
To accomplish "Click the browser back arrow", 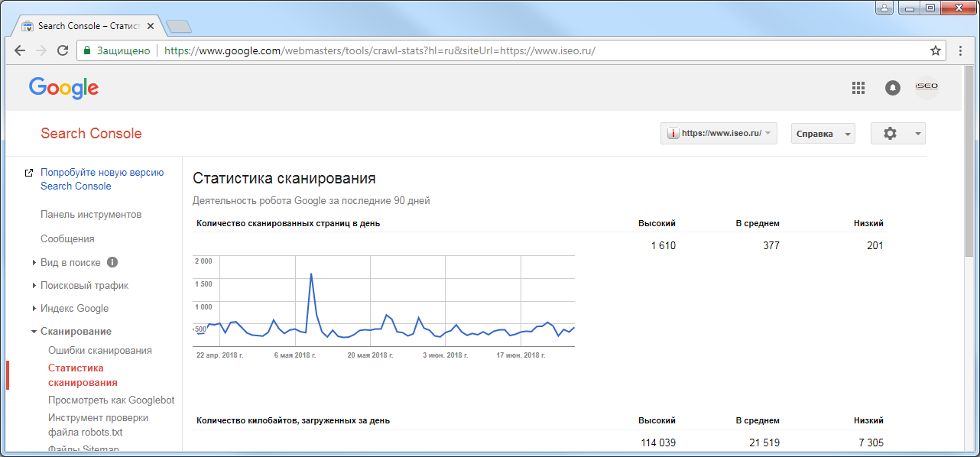I will (20, 51).
